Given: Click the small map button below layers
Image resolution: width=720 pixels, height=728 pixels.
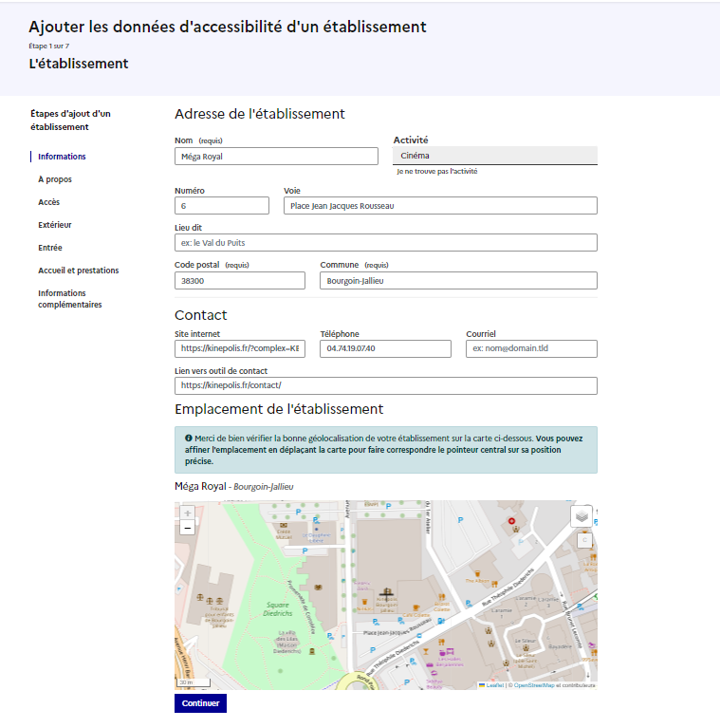Looking at the screenshot, I should click(x=584, y=540).
